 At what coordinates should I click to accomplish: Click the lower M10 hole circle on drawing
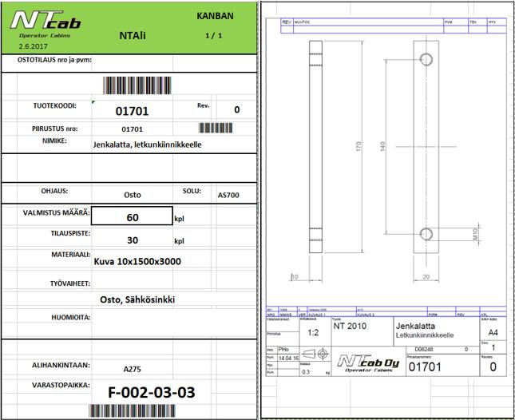pos(426,234)
